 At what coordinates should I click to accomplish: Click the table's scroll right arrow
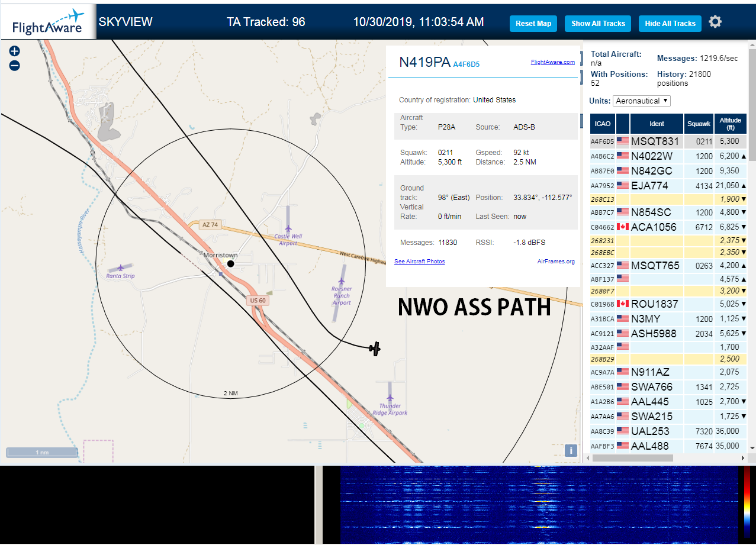pyautogui.click(x=744, y=458)
